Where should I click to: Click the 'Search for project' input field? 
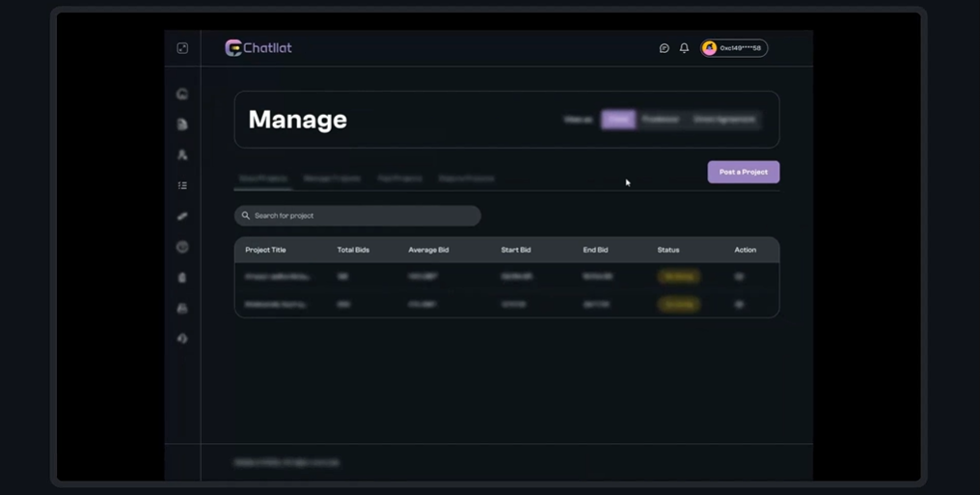(358, 216)
